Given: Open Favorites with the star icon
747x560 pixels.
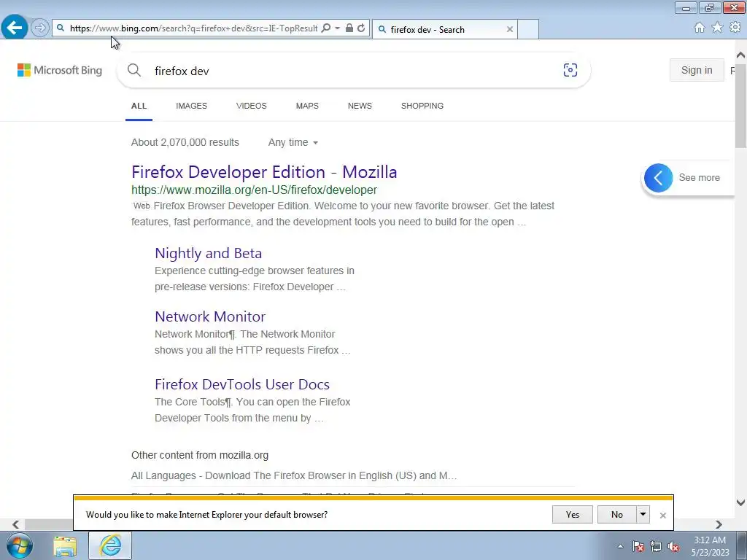Looking at the screenshot, I should click(x=717, y=28).
